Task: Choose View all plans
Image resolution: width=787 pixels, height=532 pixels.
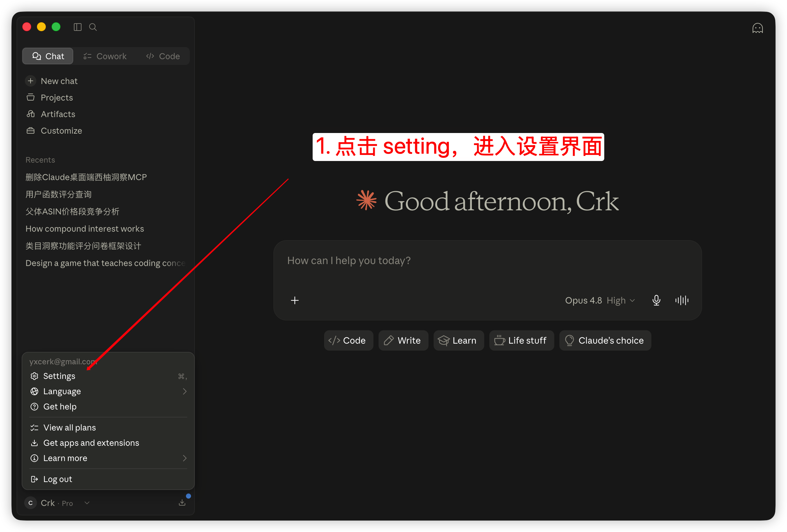Action: 108,427
